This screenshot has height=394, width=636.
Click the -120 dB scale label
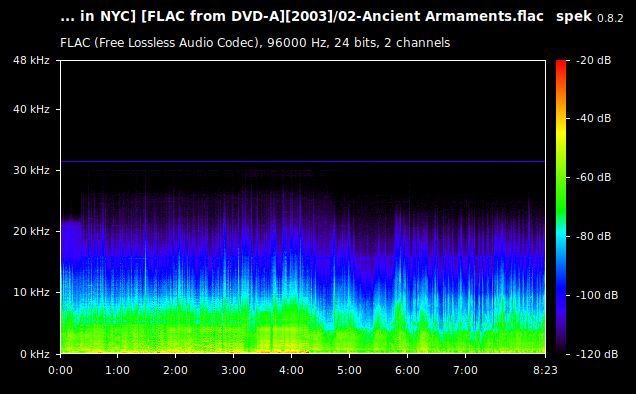coord(597,354)
